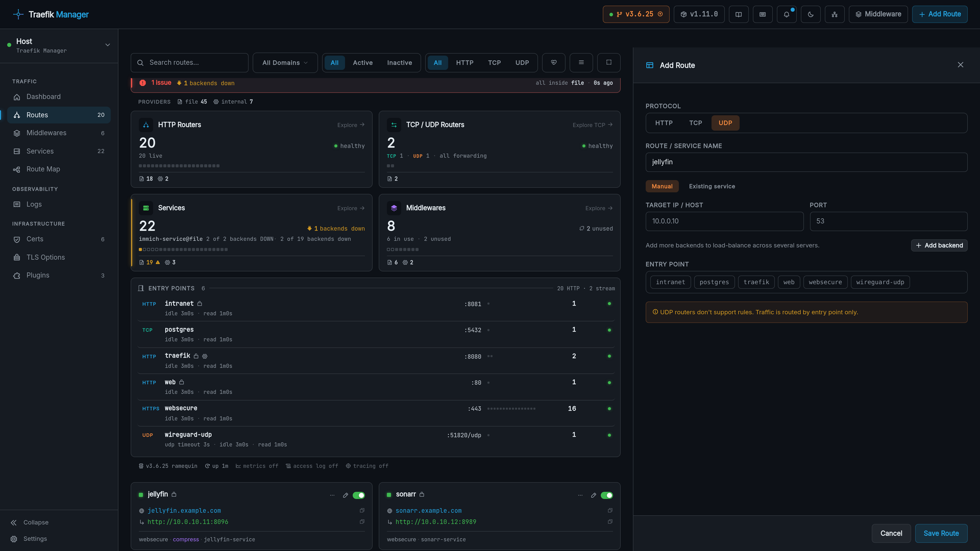The width and height of the screenshot is (980, 551).
Task: Choose UDP protocol in Add Route
Action: coord(725,123)
